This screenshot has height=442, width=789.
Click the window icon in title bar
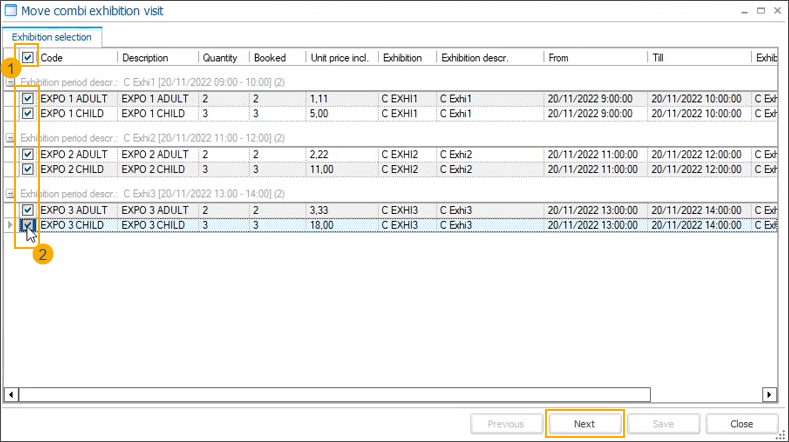click(10, 11)
